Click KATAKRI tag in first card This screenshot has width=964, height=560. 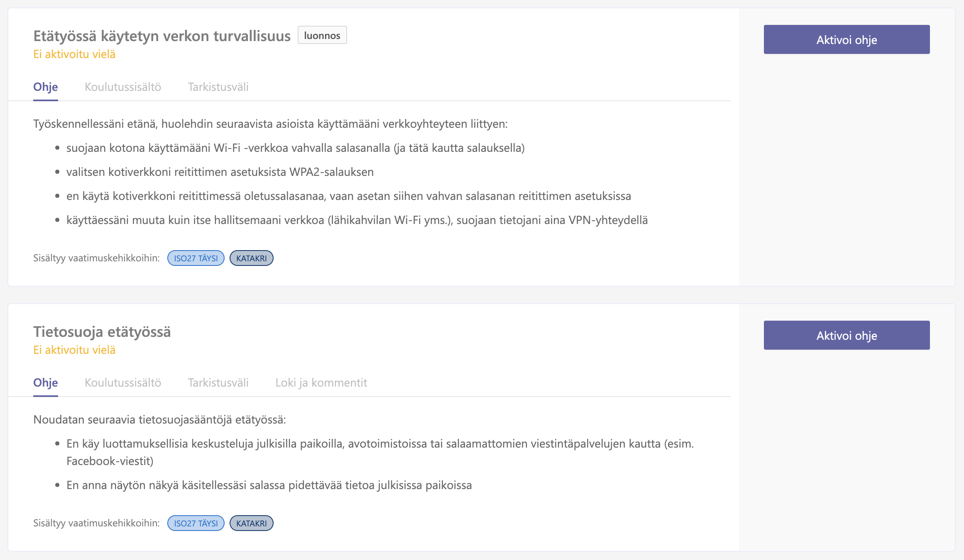252,258
